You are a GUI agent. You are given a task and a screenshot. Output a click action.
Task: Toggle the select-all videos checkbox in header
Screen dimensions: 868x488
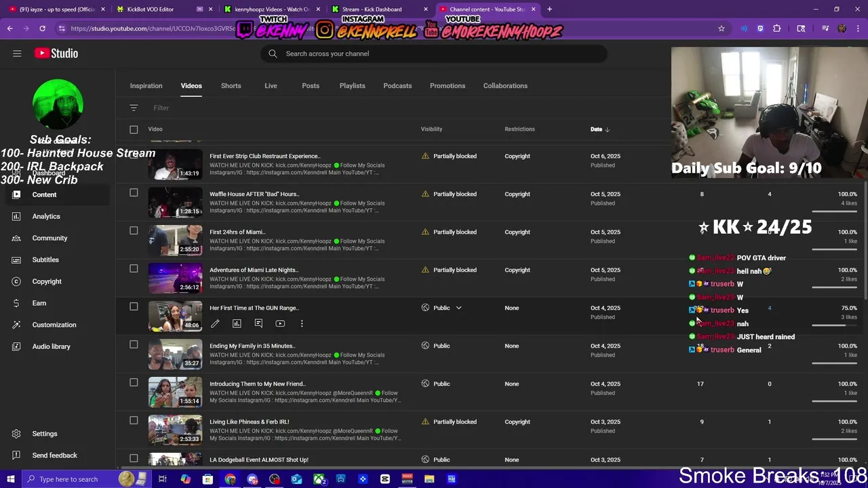click(x=134, y=129)
